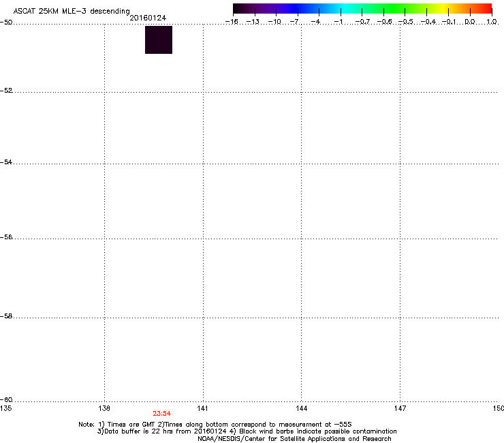Click the longitude label 147
Image resolution: width=504 pixels, height=443 pixels.
[x=400, y=408]
